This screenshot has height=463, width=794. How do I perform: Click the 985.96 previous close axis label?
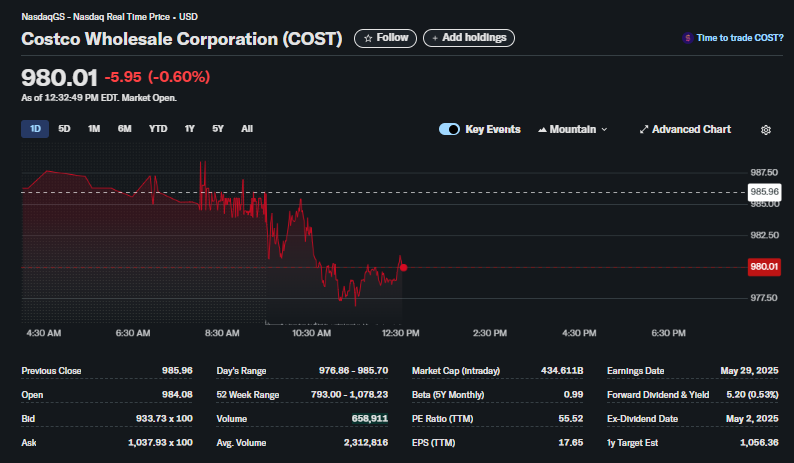765,192
